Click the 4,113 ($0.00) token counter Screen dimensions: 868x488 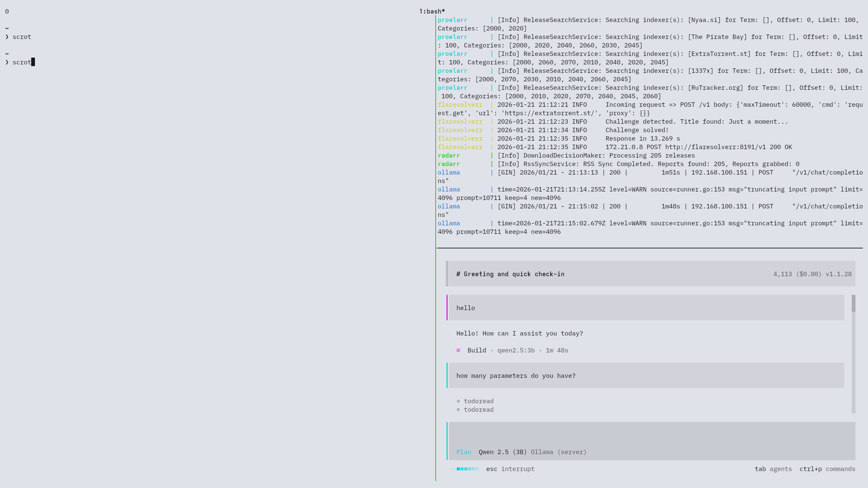tap(797, 274)
